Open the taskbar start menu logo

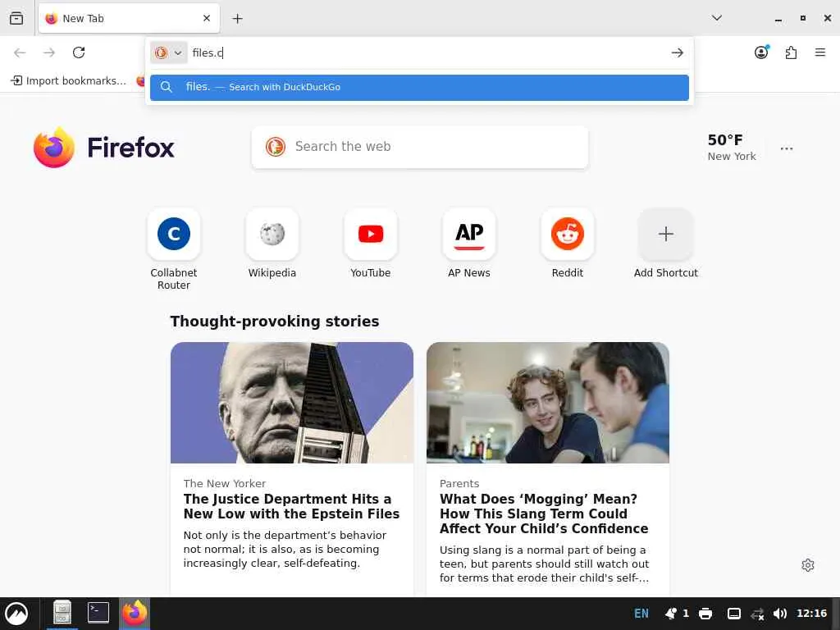point(16,614)
